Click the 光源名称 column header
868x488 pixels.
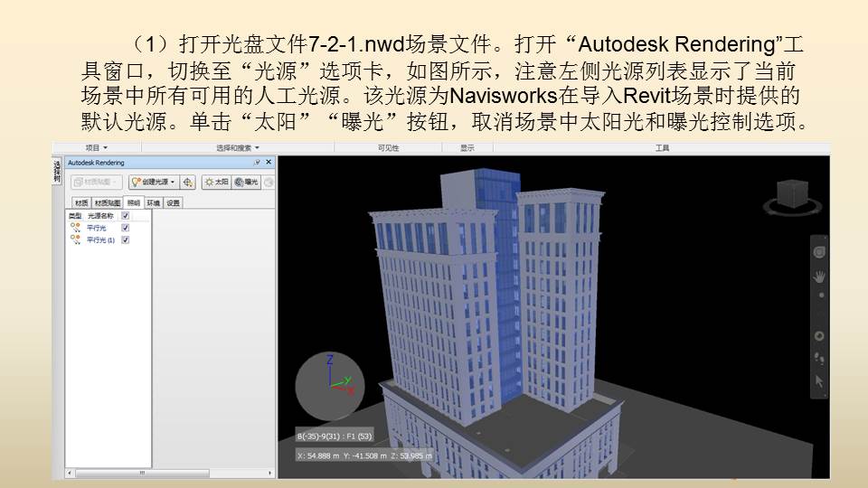coord(100,216)
